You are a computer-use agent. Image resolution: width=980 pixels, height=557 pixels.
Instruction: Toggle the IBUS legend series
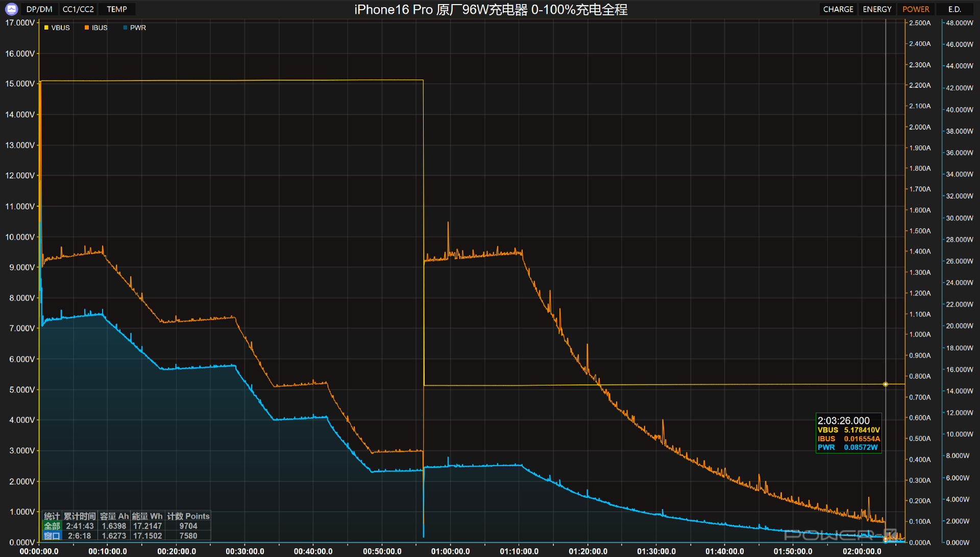coord(96,28)
